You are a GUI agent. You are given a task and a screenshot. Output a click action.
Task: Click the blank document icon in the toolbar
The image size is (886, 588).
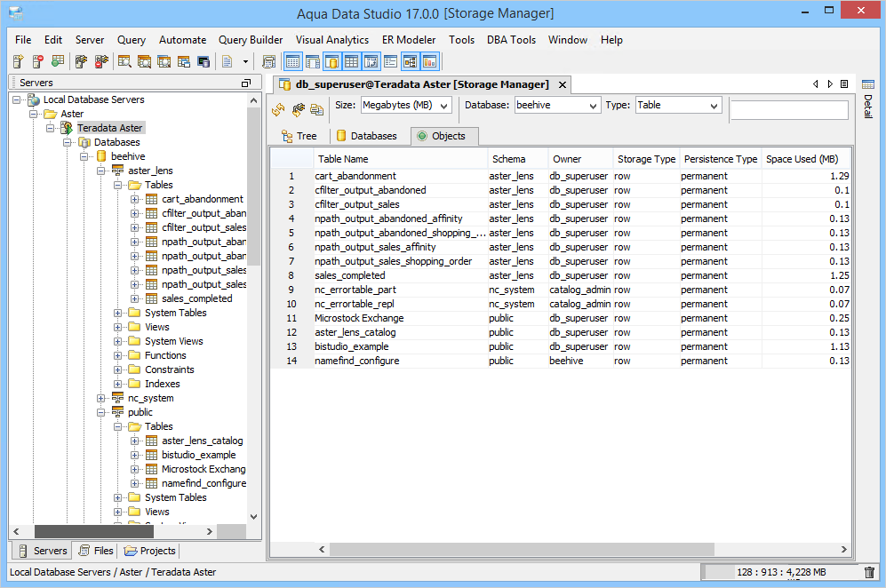click(227, 61)
